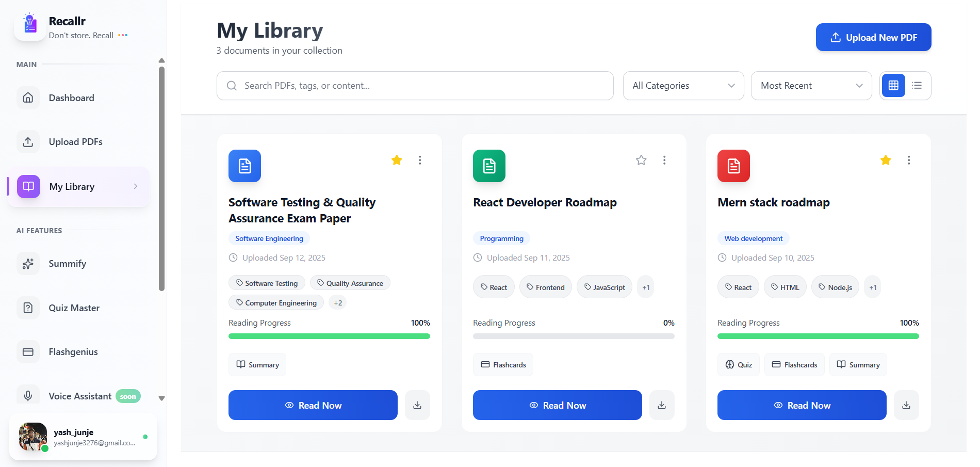Click the red Mern stack document icon
The width and height of the screenshot is (980, 467).
pos(734,166)
